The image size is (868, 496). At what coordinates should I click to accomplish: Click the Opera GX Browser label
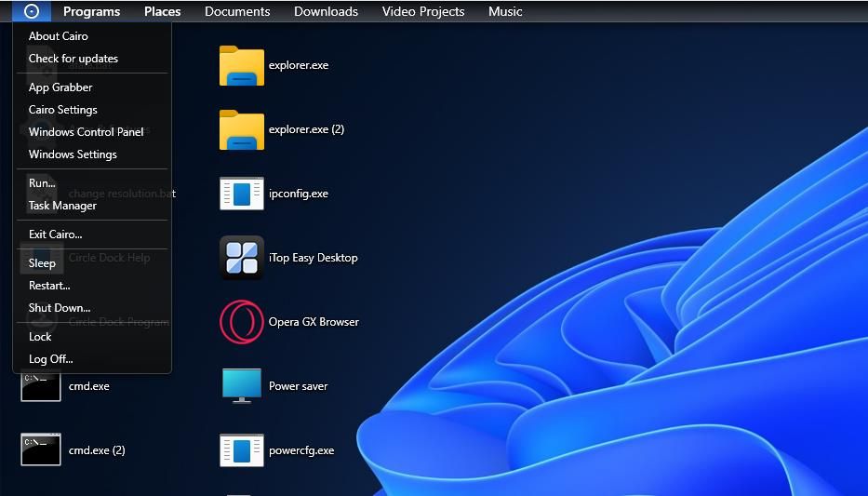pyautogui.click(x=314, y=322)
